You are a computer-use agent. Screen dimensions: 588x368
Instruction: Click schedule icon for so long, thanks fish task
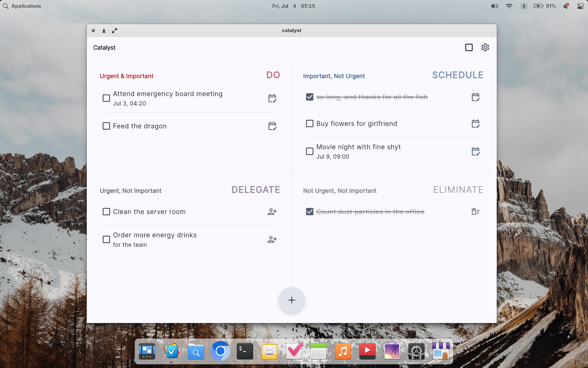click(x=476, y=97)
